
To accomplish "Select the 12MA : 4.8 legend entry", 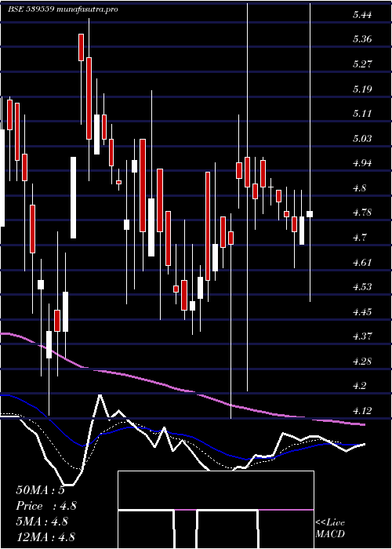I will pyautogui.click(x=45, y=537).
